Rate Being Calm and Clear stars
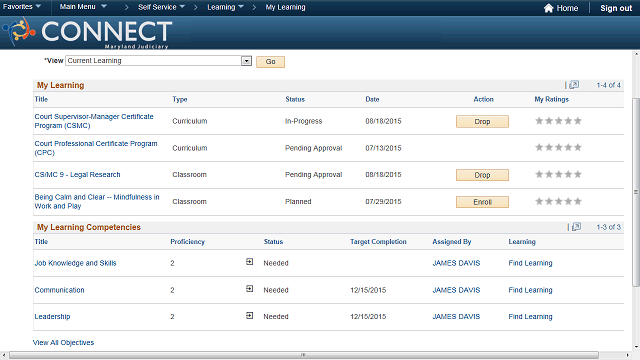The width and height of the screenshot is (640, 360). click(558, 201)
